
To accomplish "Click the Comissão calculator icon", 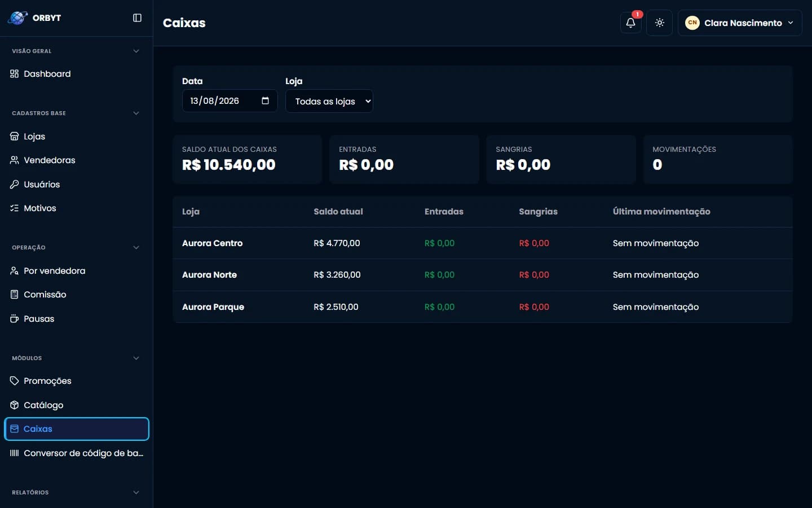I will tap(15, 295).
